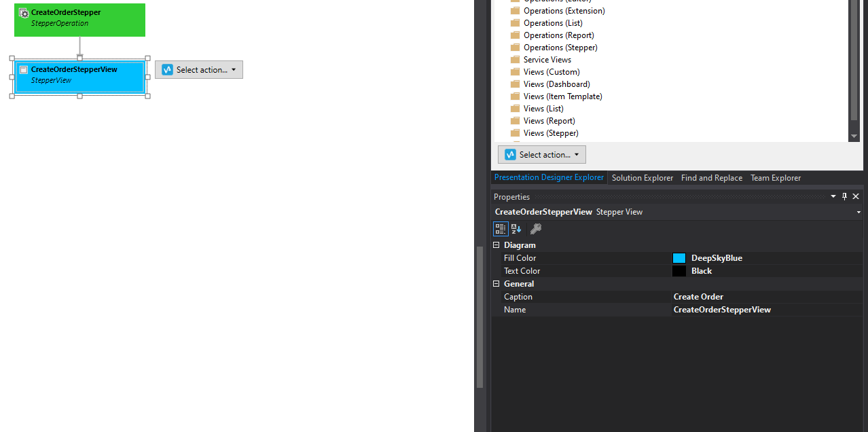
Task: Select the Presentation Designer Explorer tab
Action: coord(549,177)
